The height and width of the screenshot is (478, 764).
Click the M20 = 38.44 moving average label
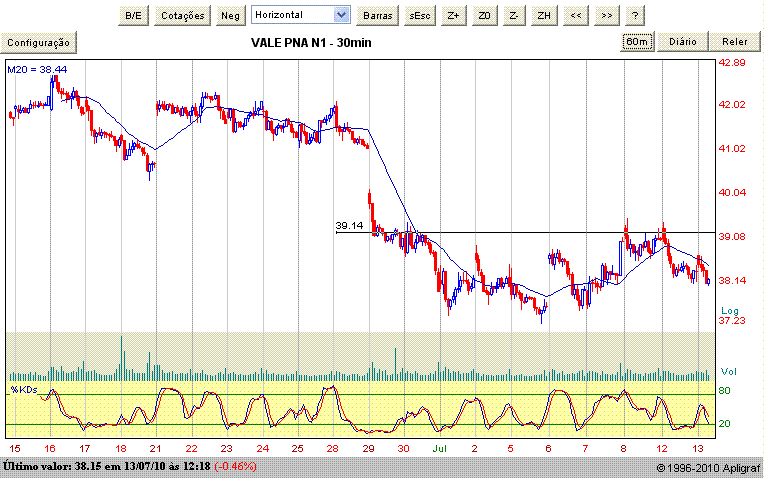point(37,70)
